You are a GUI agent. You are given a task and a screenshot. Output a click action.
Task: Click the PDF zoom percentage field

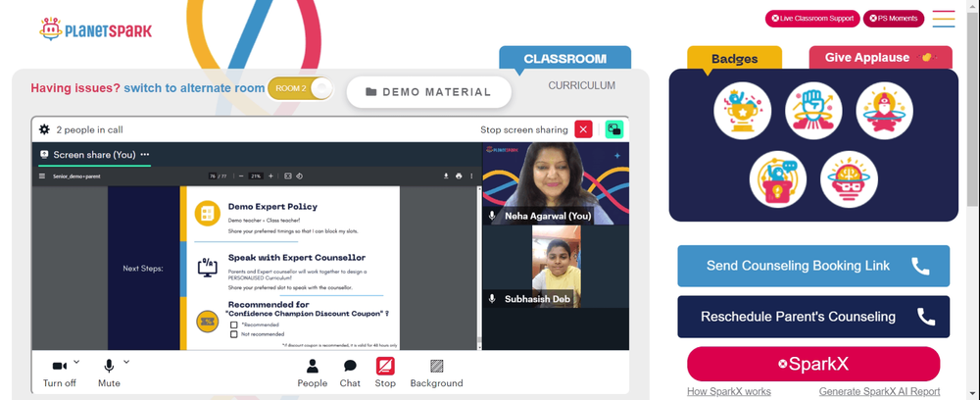(x=256, y=176)
